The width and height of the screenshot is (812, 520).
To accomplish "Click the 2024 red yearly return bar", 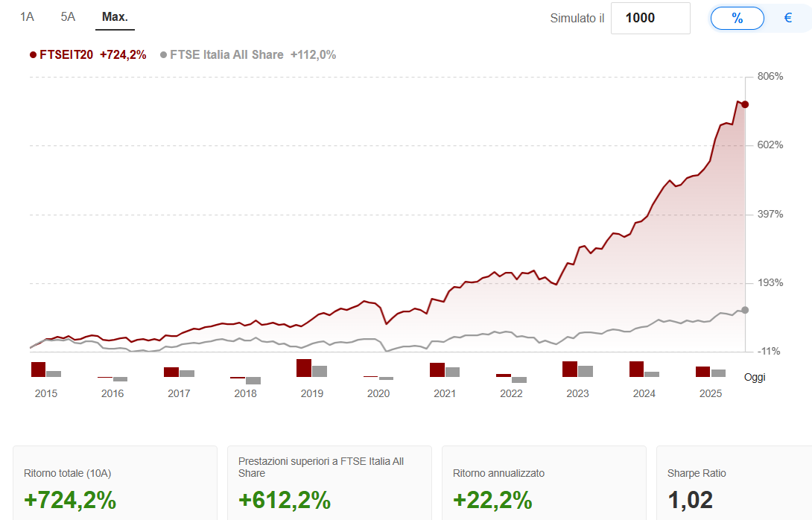I will (x=636, y=370).
